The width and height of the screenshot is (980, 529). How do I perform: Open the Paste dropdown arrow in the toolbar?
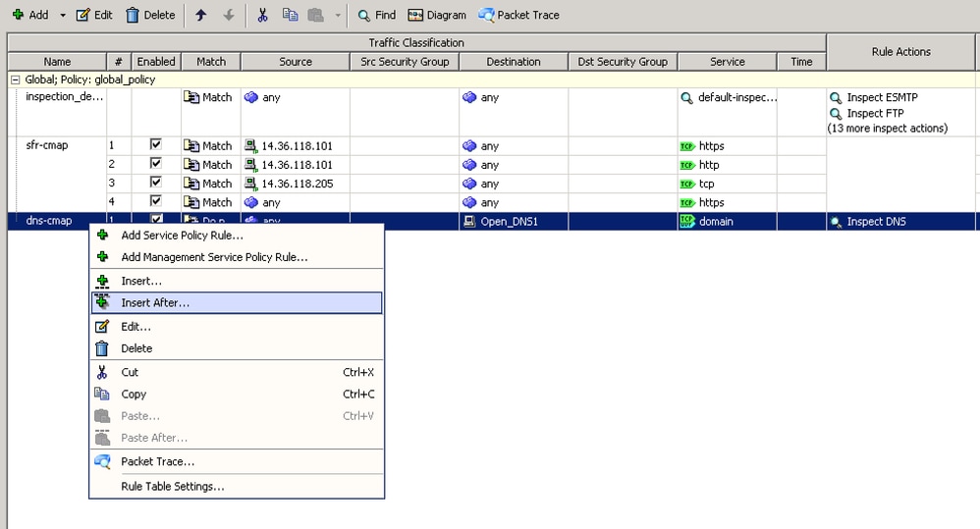338,15
